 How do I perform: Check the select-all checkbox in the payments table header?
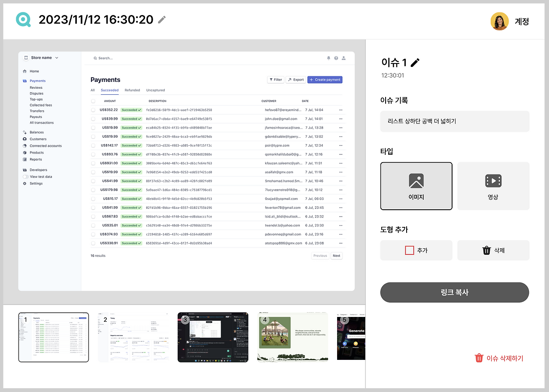click(93, 101)
